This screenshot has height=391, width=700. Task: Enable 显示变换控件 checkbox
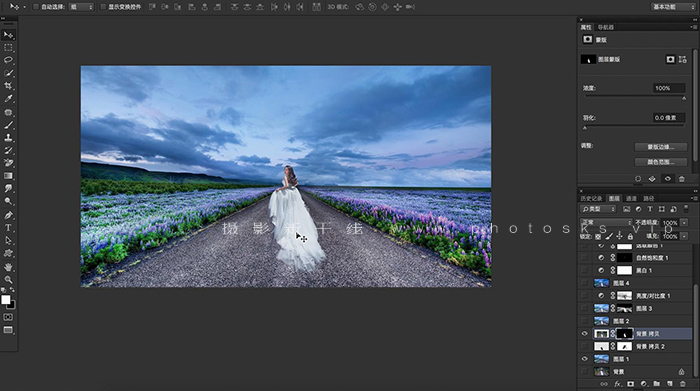(x=103, y=7)
